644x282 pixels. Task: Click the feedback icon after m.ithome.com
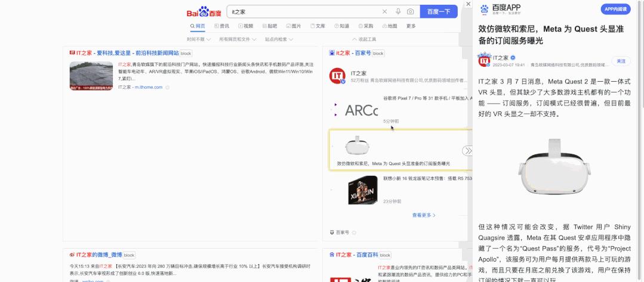(167, 88)
